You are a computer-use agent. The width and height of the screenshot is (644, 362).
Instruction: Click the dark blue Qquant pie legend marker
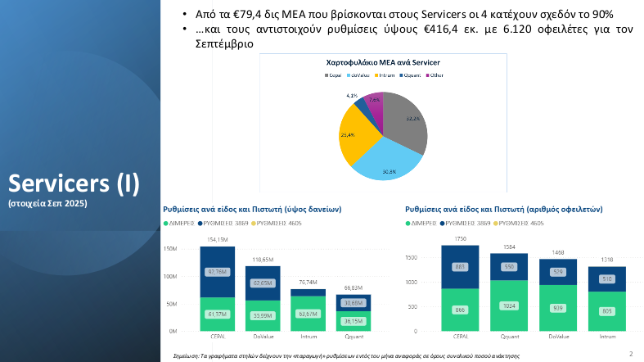(400, 75)
